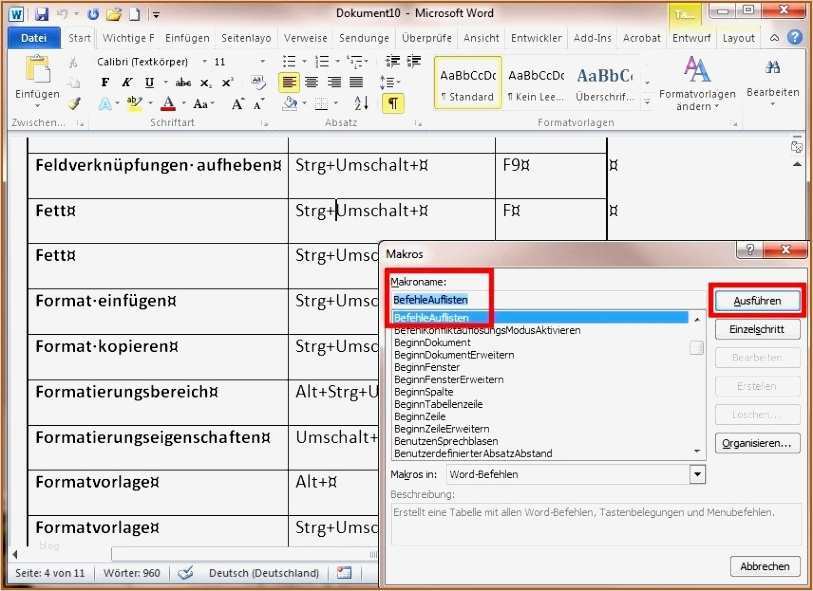Toggle the paragraph marks display icon
Viewport: 813px width, 591px height.
coord(393,103)
